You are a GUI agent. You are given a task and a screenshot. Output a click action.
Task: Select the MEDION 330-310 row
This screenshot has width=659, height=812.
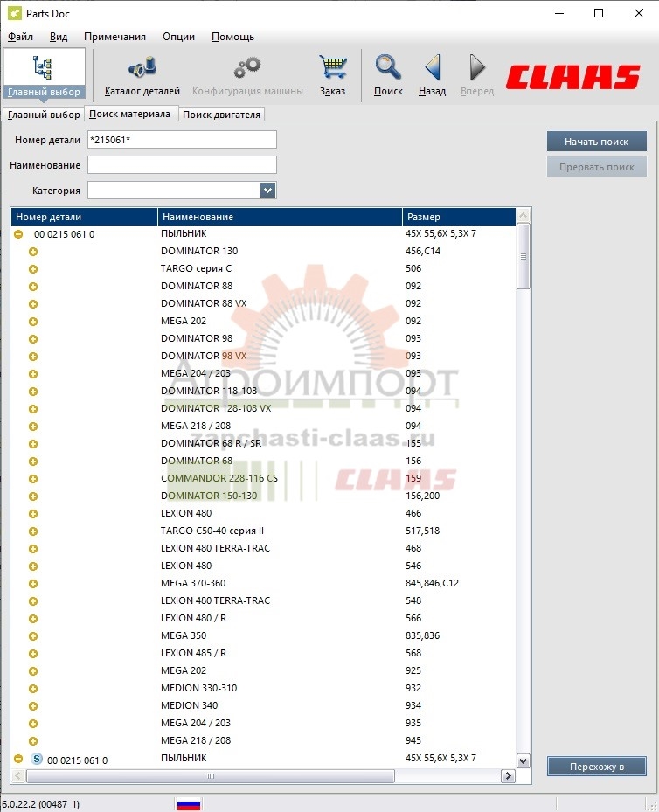[263, 688]
